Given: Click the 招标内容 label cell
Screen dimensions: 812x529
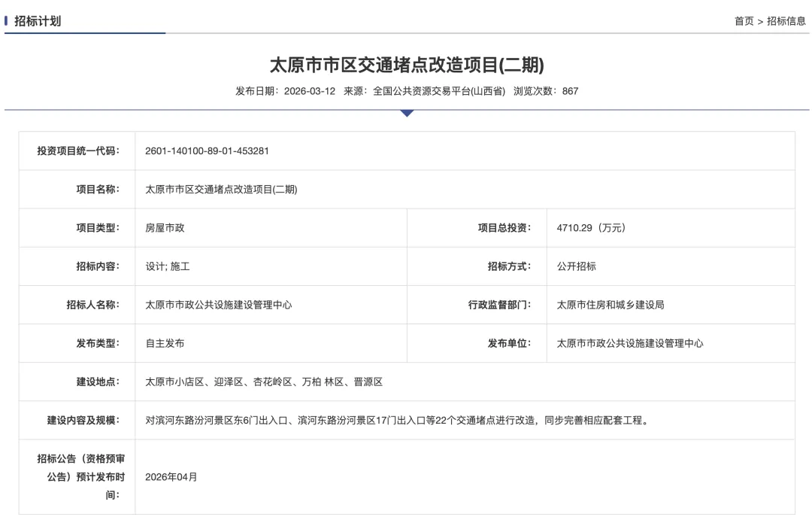Looking at the screenshot, I should click(77, 266).
